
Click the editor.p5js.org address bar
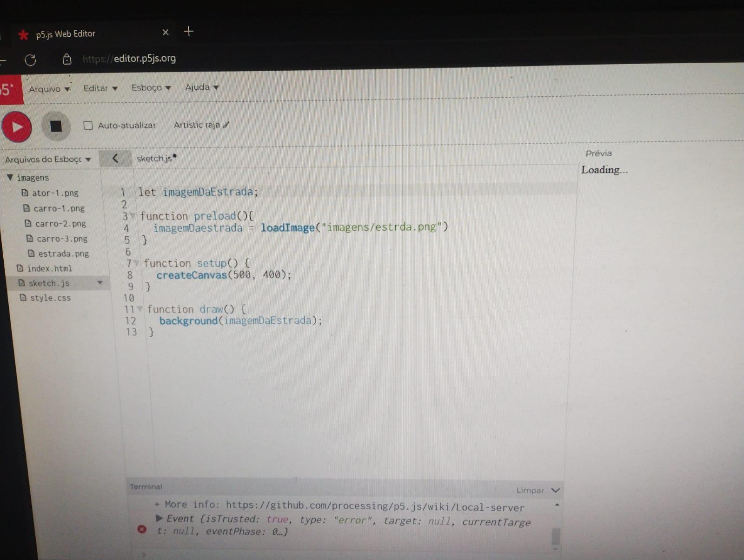[x=129, y=59]
